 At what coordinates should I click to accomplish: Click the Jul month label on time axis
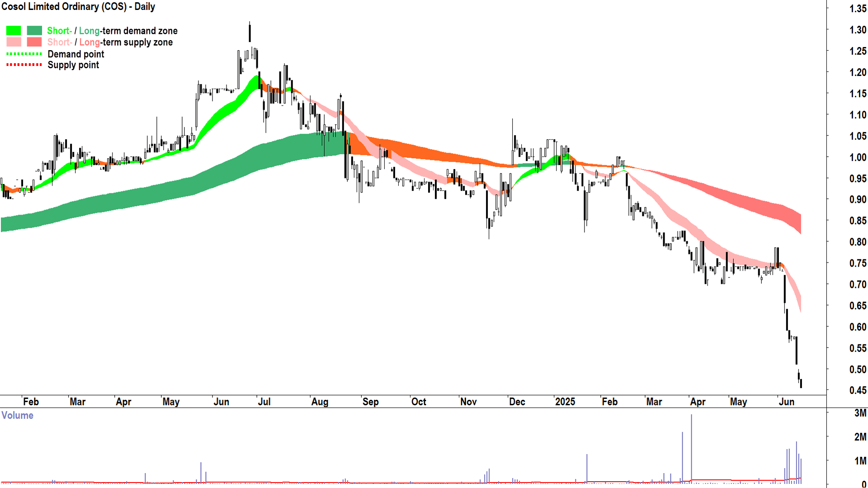pyautogui.click(x=264, y=402)
